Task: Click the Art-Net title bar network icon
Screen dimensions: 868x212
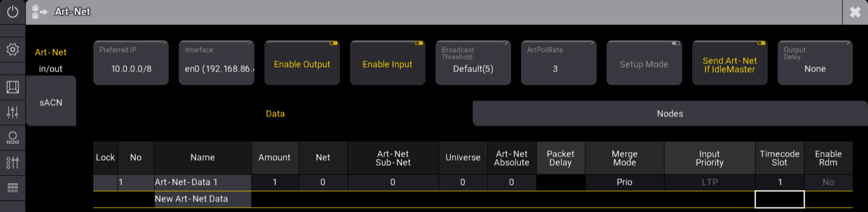Action: 40,11
